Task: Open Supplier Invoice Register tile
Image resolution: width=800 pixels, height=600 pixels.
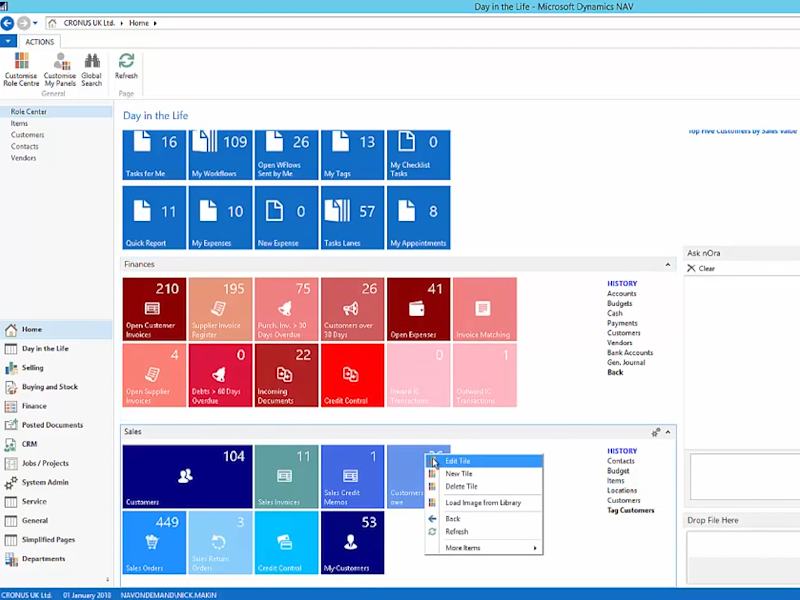Action: click(220, 309)
